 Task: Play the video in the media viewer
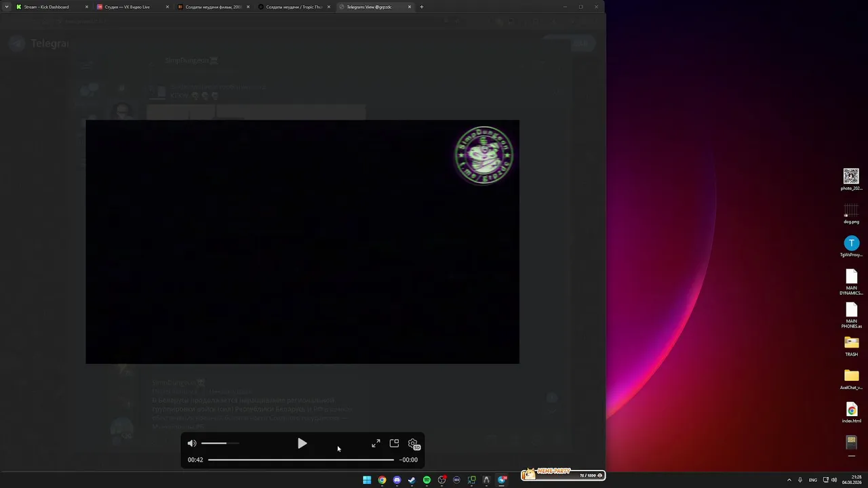[302, 443]
